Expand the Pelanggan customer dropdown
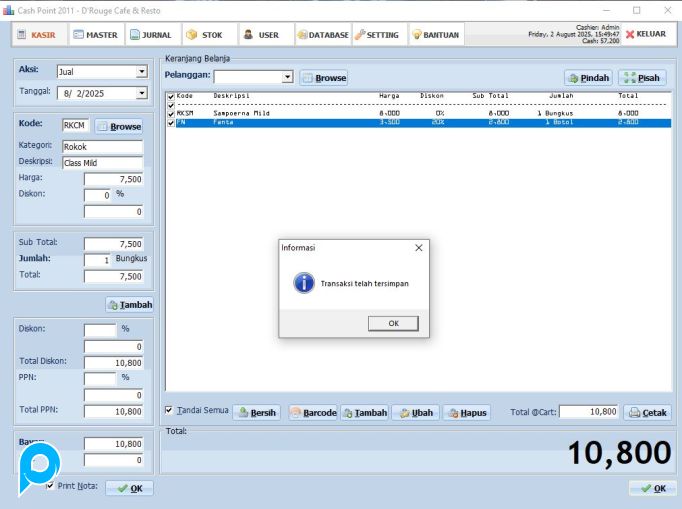Viewport: 682px width, 509px height. tap(288, 76)
